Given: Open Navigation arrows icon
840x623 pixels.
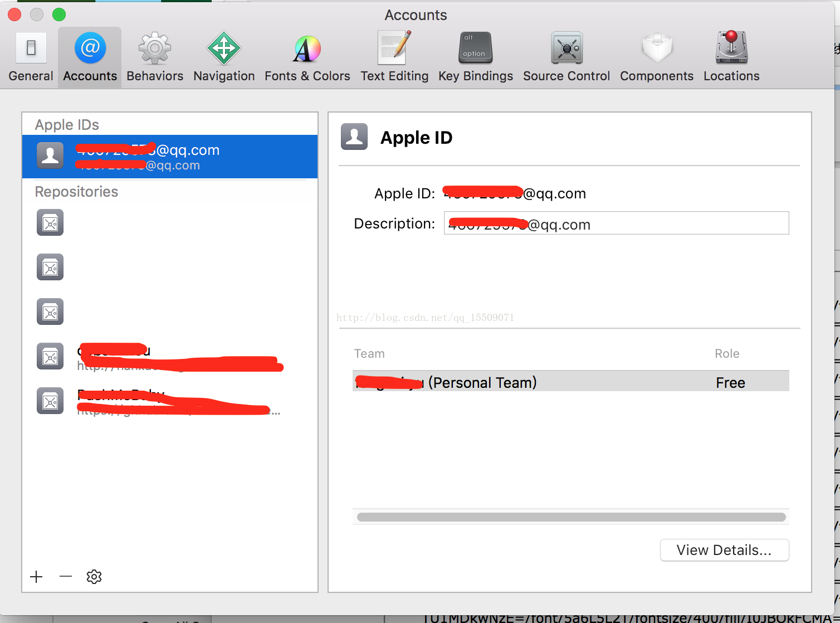Looking at the screenshot, I should [x=224, y=48].
